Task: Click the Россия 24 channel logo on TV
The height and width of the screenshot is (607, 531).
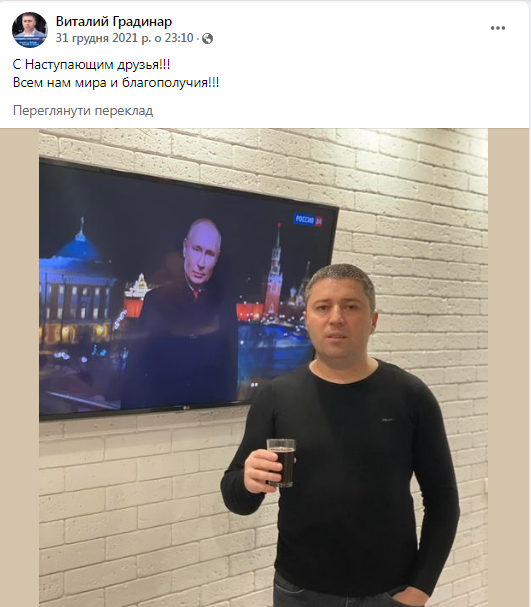Action: point(308,220)
